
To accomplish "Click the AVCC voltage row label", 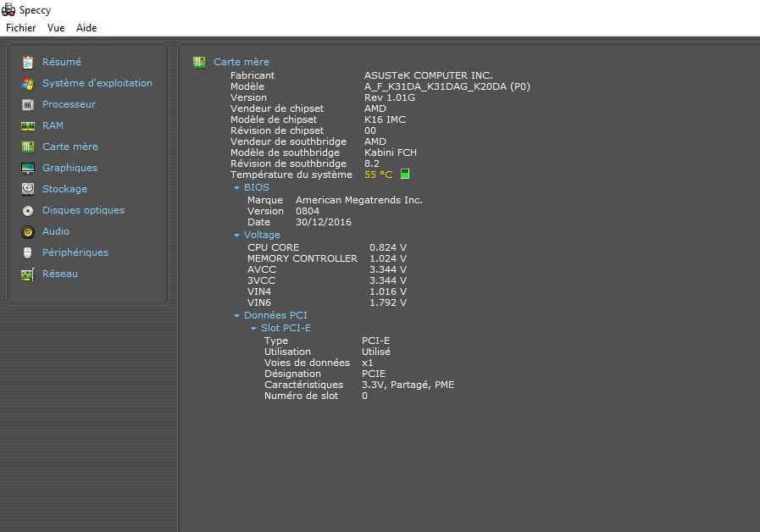I will [262, 270].
